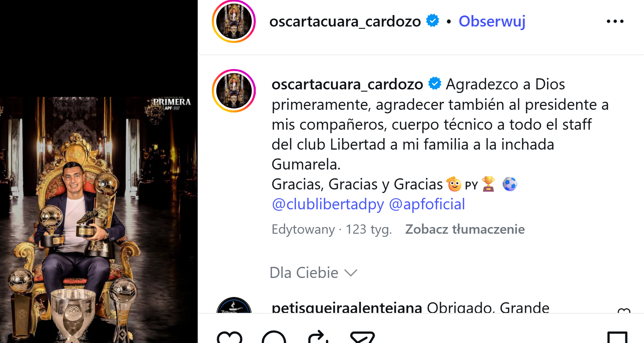Open oscartacuara_cardozo username in header
This screenshot has height=343, width=644.
coord(345,21)
